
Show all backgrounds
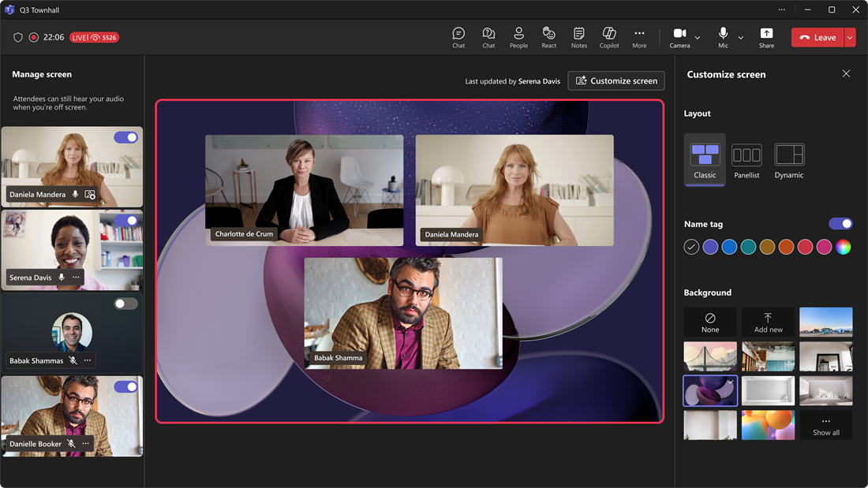826,426
